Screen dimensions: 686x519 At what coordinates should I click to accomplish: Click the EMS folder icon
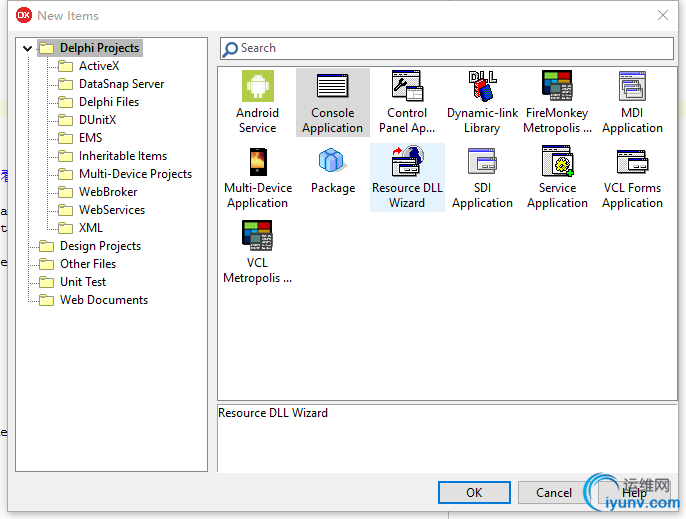click(66, 138)
